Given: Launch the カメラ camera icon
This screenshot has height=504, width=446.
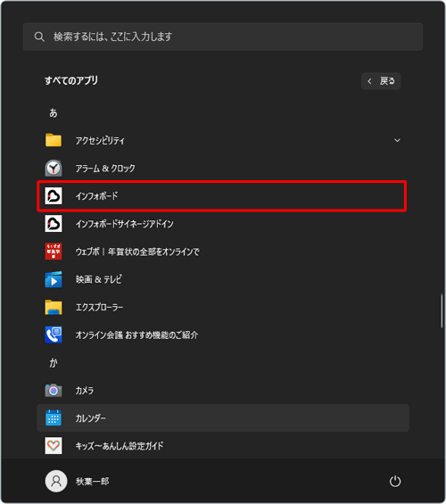Looking at the screenshot, I should pos(54,390).
